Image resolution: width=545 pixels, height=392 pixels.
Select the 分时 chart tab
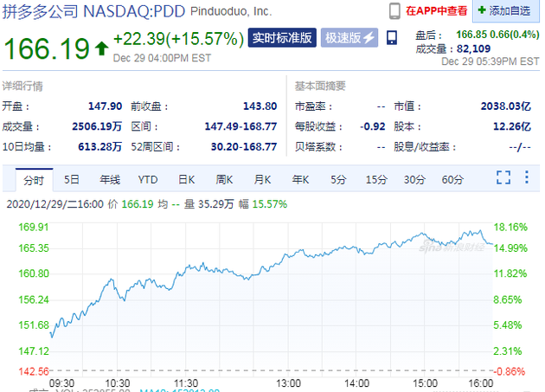point(34,180)
